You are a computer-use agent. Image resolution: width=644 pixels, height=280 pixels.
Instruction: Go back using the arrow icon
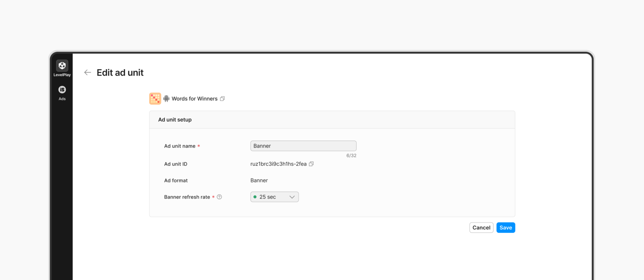[87, 73]
